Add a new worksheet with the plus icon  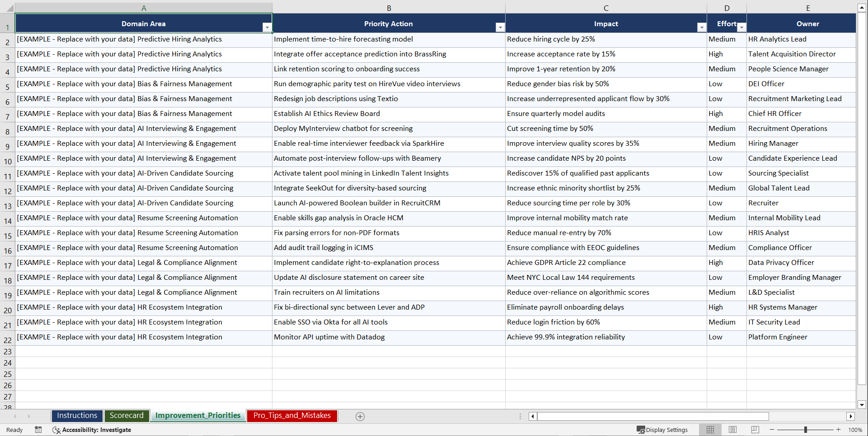point(360,416)
